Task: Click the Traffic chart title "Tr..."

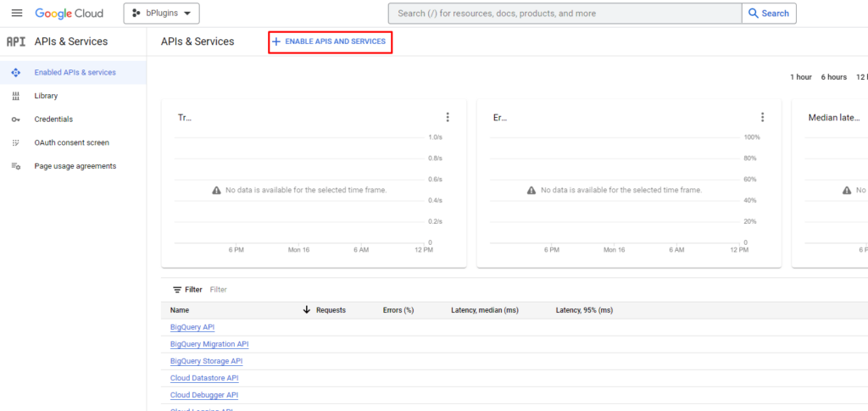Action: pos(184,117)
